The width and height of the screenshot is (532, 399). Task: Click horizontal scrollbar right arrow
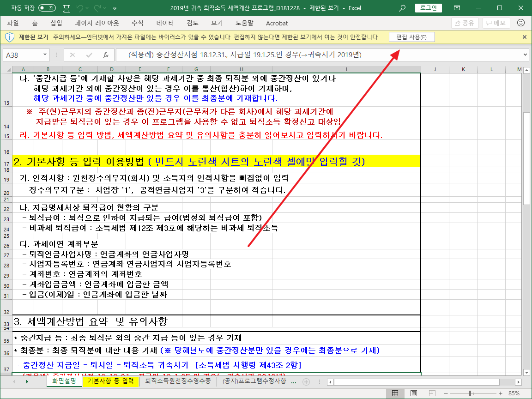[x=518, y=382]
